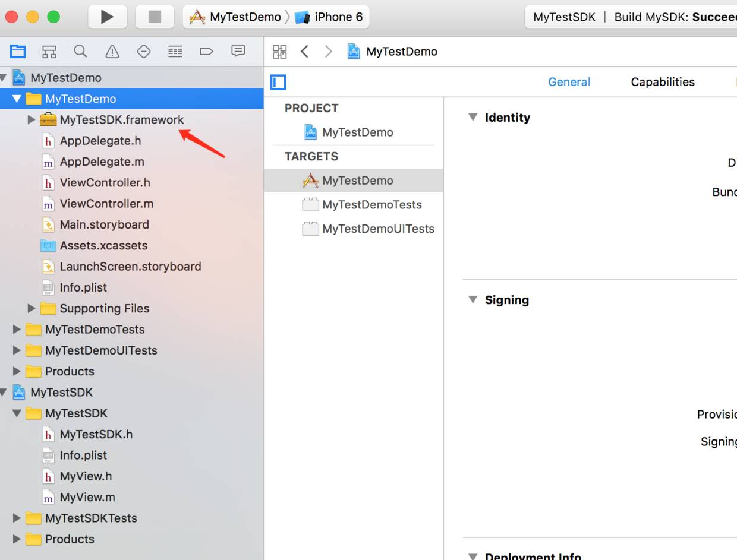This screenshot has width=737, height=560.
Task: Open the Issue navigator warning icon
Action: tap(112, 52)
